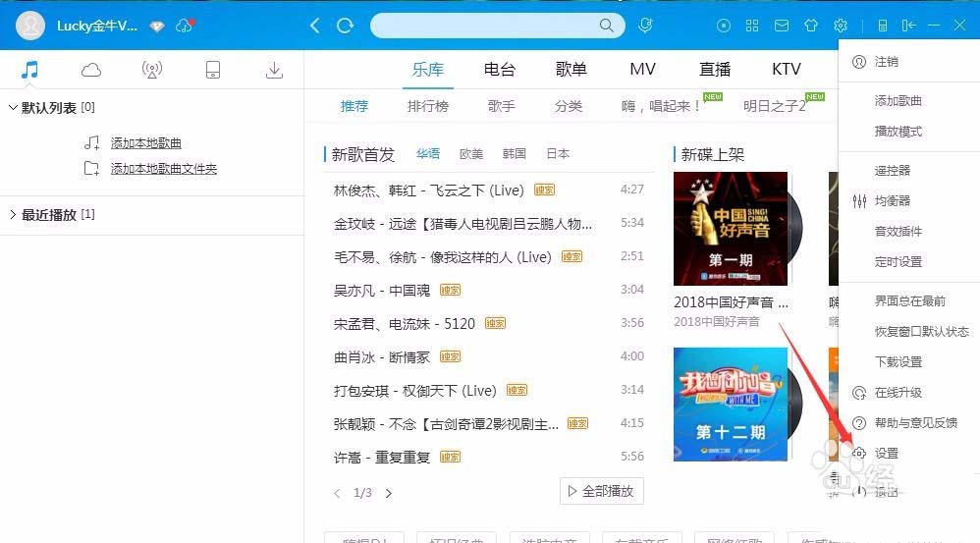Choose 恢复窗口默认状态 in the menu
The height and width of the screenshot is (543, 980).
(x=922, y=331)
